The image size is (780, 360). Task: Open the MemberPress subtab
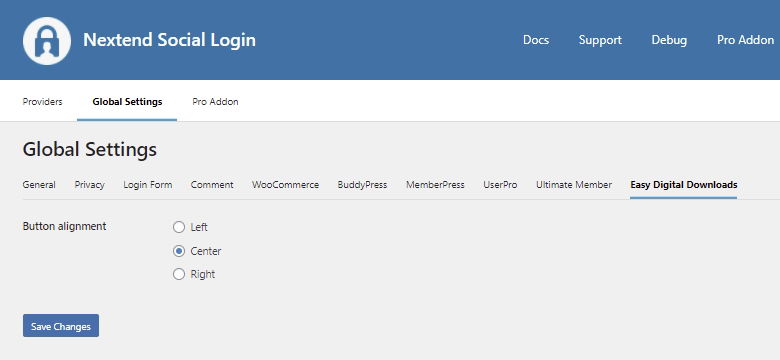(x=435, y=184)
